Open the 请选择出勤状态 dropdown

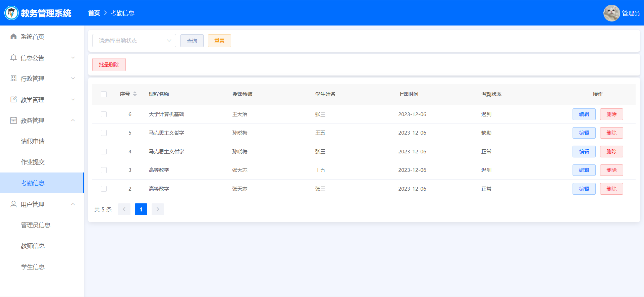(134, 41)
